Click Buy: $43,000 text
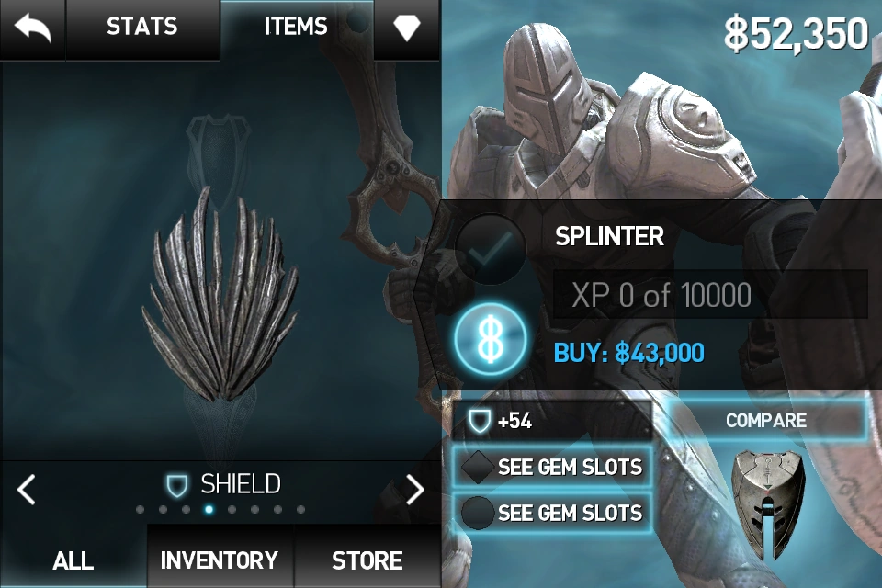The height and width of the screenshot is (588, 882). tap(628, 354)
